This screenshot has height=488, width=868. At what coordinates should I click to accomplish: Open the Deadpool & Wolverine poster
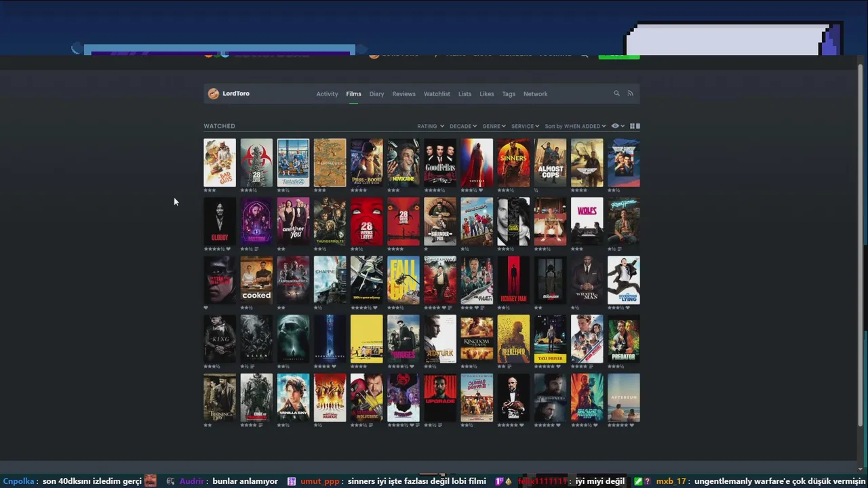(366, 397)
